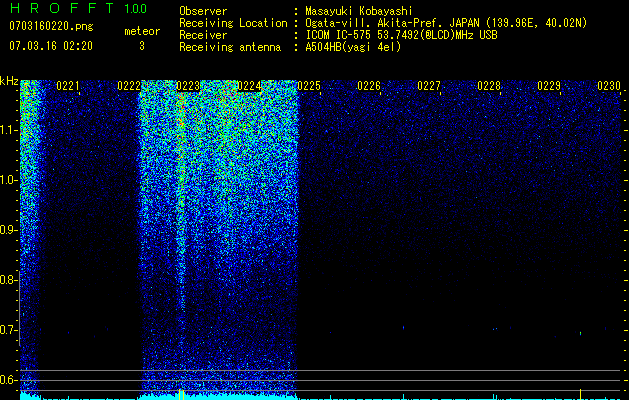Click the 0224 time marker
Image resolution: width=629 pixels, height=400 pixels.
[249, 86]
